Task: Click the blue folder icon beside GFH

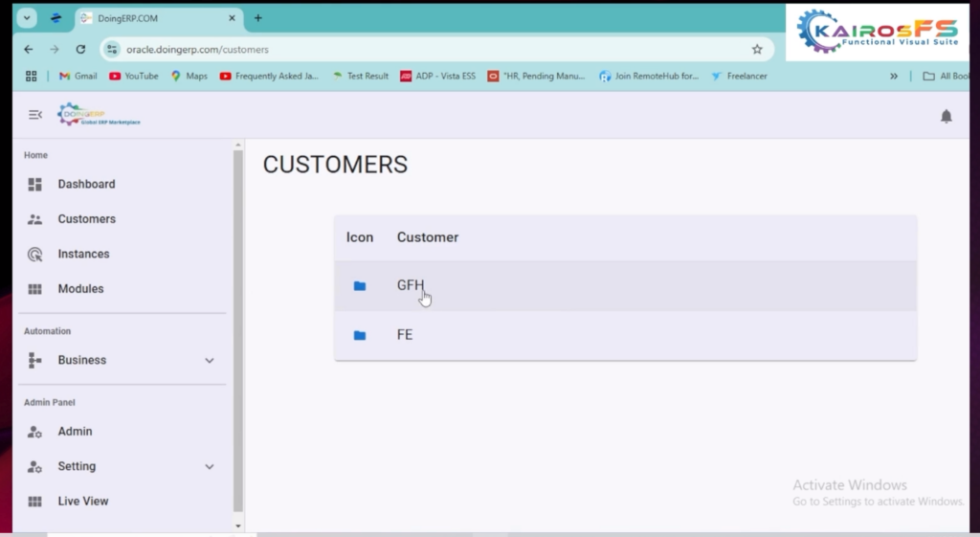Action: coord(360,286)
